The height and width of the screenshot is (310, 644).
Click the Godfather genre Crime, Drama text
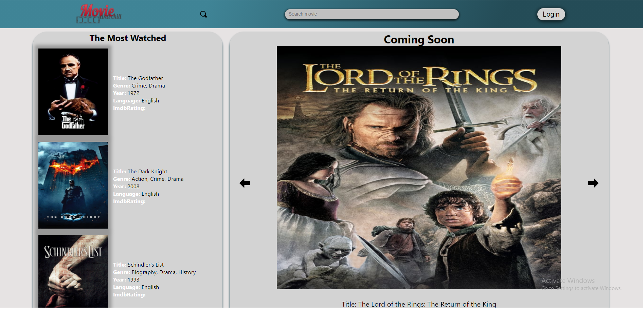click(x=148, y=86)
